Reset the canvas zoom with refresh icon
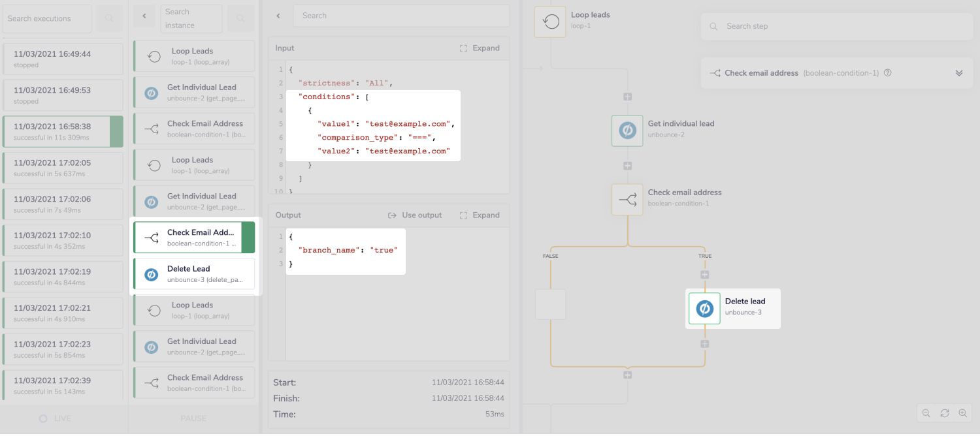The image size is (980, 436). (x=944, y=413)
